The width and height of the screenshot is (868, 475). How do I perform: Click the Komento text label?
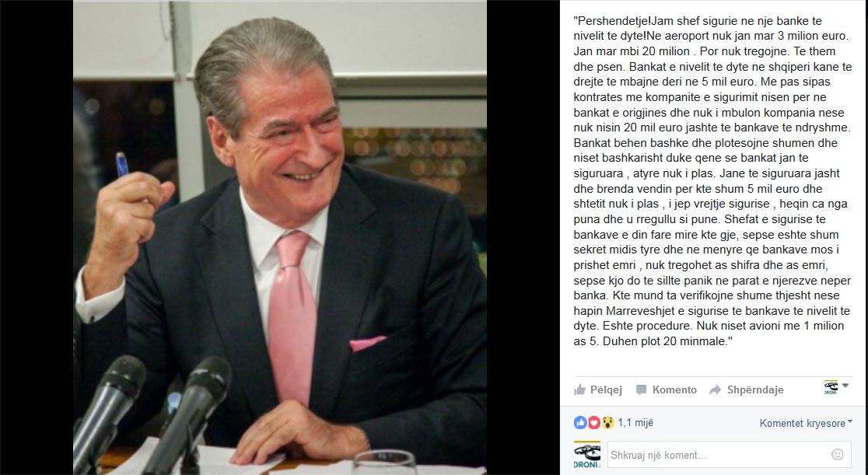point(674,389)
